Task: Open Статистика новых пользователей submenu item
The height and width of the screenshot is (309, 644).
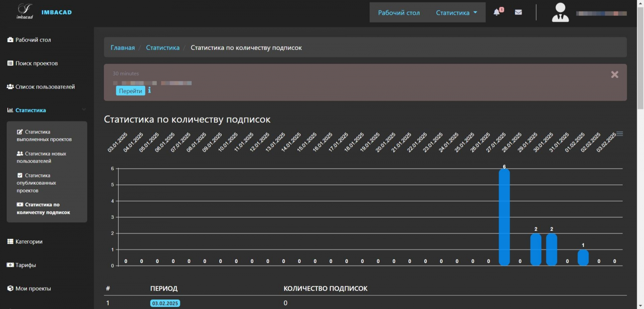Action: click(41, 157)
